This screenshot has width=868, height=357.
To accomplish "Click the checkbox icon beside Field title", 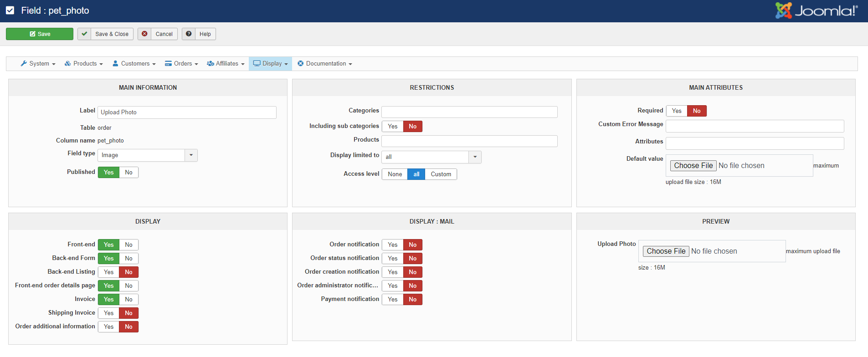I will pyautogui.click(x=10, y=10).
